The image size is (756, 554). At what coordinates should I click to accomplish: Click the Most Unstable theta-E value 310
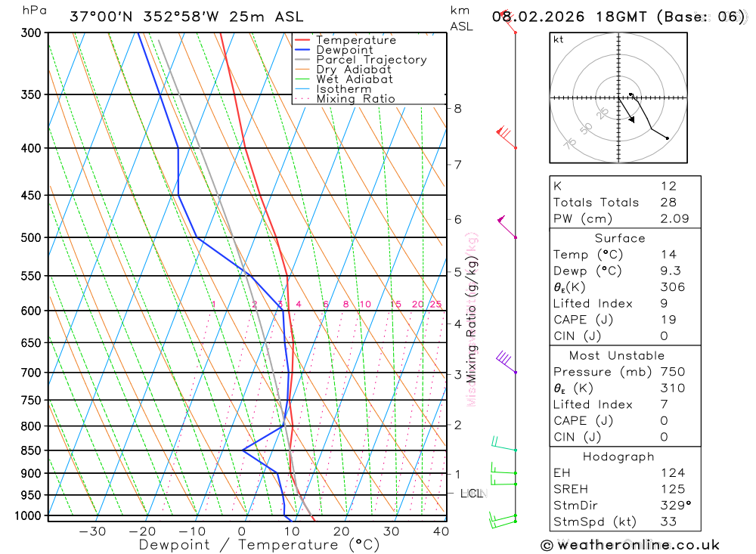[673, 388]
